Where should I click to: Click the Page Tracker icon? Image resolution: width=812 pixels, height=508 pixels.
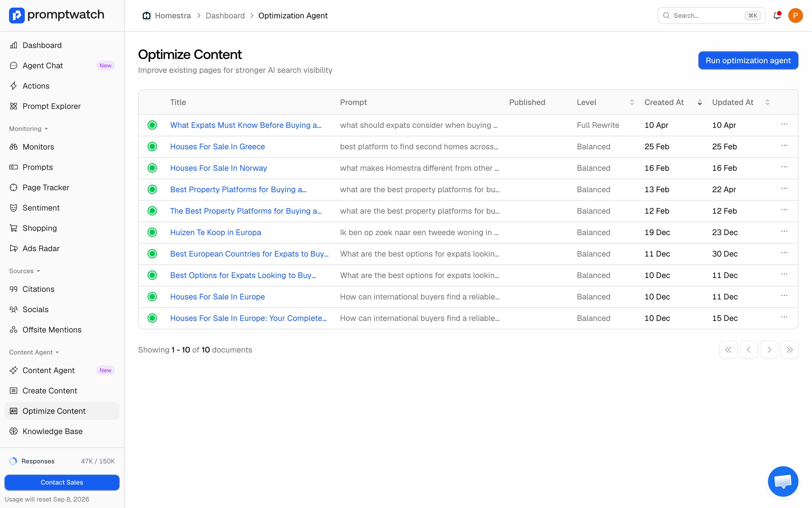(x=14, y=187)
